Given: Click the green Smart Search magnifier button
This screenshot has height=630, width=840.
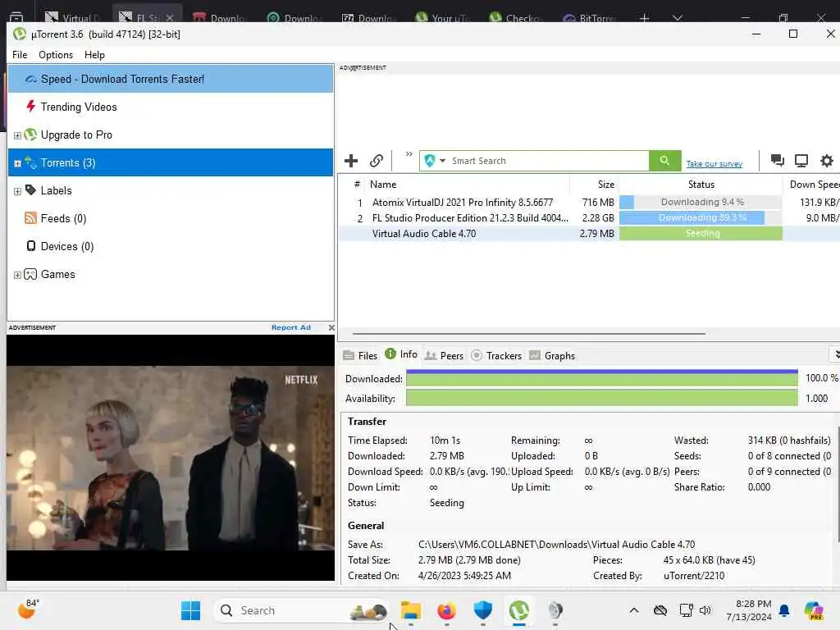Looking at the screenshot, I should pyautogui.click(x=664, y=161).
